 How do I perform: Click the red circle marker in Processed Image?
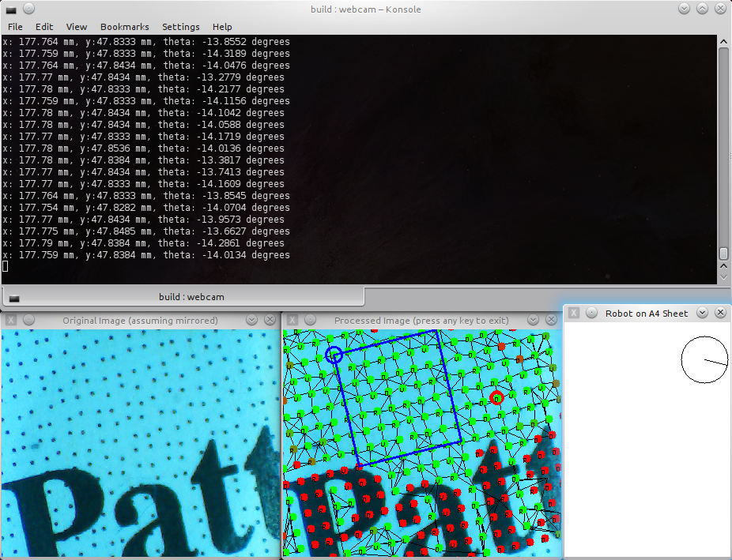[496, 397]
